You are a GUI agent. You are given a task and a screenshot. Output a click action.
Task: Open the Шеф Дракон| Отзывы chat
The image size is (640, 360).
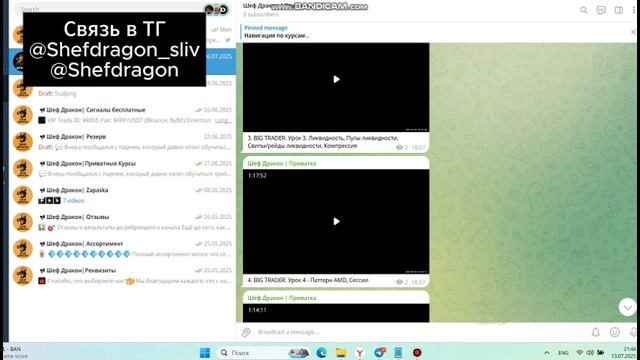coord(122,222)
